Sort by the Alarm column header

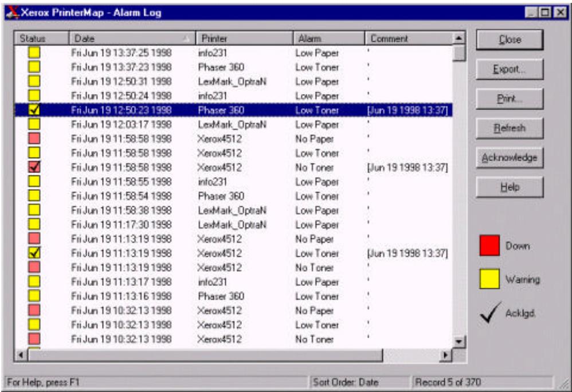pos(328,38)
